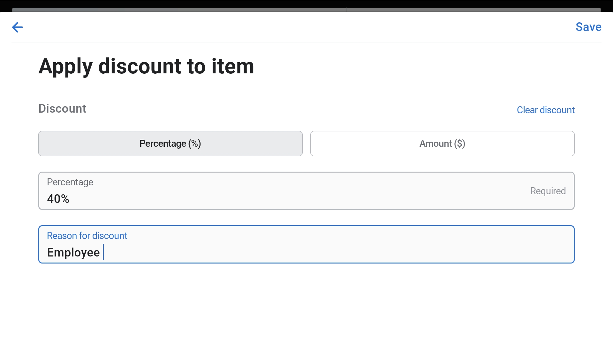Click the Reason for discount label
The height and width of the screenshot is (364, 613).
coord(87,235)
